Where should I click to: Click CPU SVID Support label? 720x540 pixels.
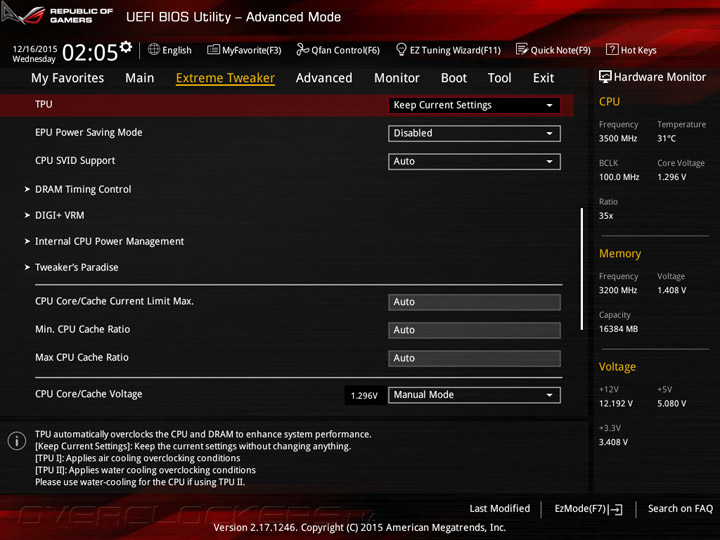pos(75,161)
